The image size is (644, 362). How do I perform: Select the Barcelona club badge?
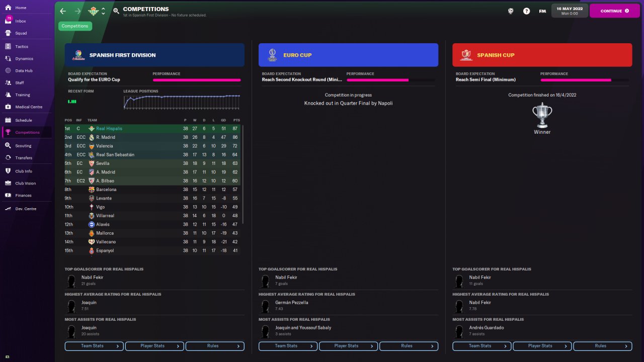click(x=92, y=190)
